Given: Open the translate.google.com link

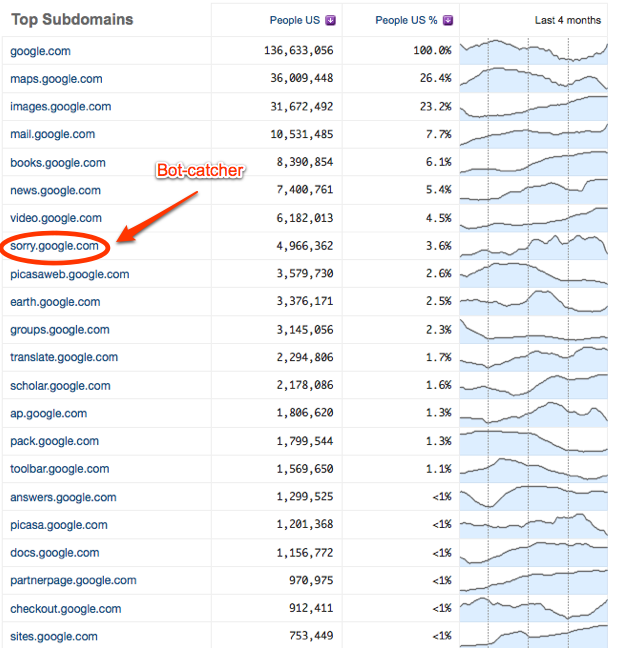Looking at the screenshot, I should [64, 357].
